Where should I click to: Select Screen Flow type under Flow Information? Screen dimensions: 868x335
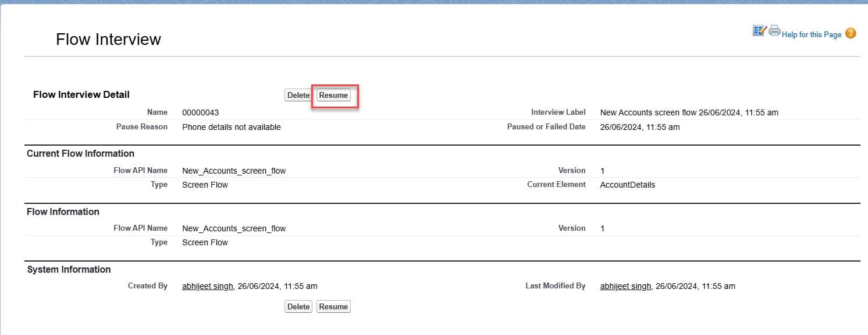205,242
